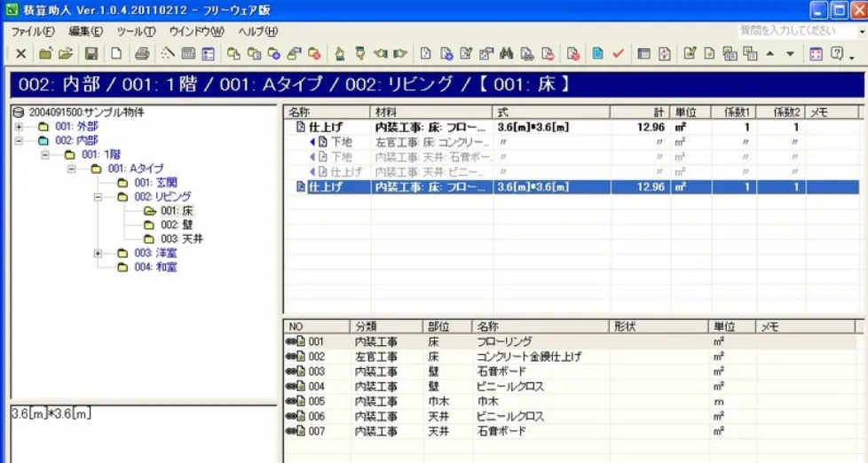Click the black X icon in the toolbar

[20, 54]
